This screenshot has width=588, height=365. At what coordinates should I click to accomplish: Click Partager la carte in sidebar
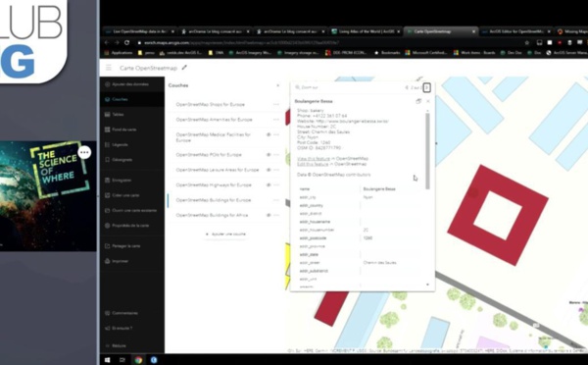pos(126,246)
